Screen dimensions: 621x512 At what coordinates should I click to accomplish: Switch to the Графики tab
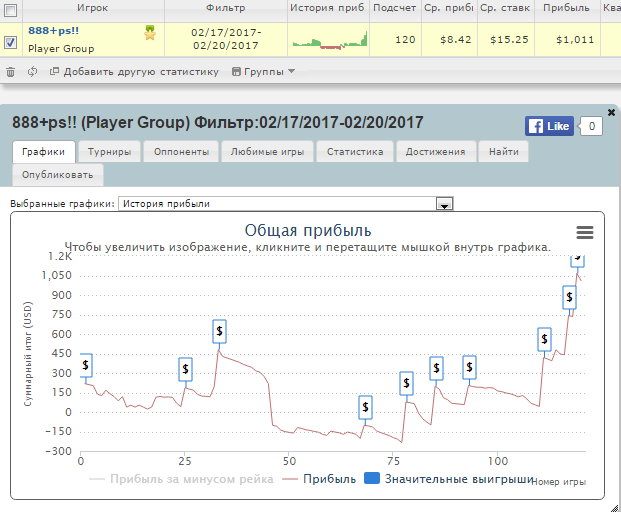click(44, 152)
